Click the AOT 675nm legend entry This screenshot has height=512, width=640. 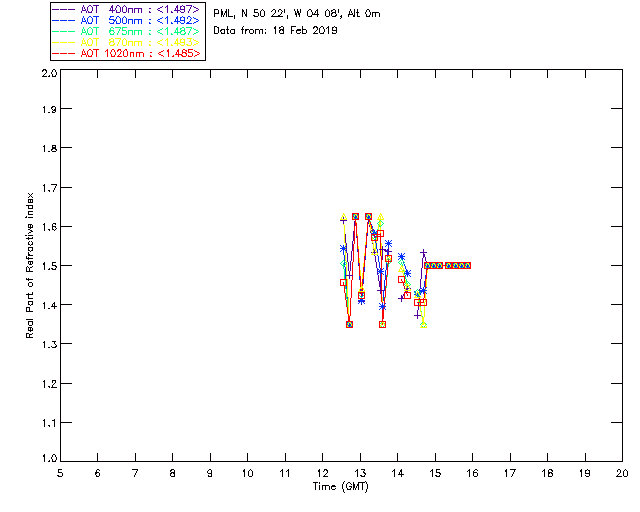coord(126,31)
